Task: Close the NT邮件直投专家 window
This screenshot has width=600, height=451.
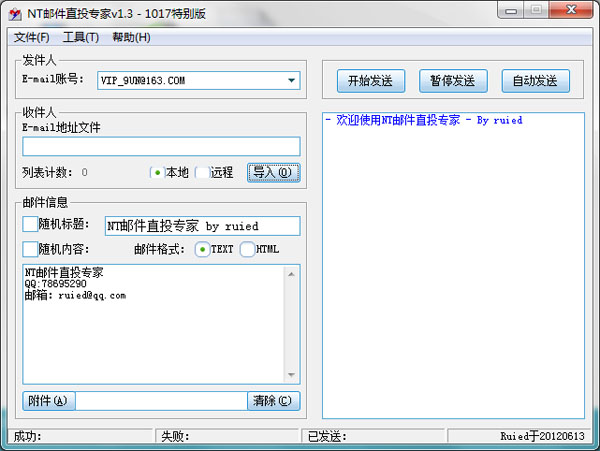Action: pos(571,10)
